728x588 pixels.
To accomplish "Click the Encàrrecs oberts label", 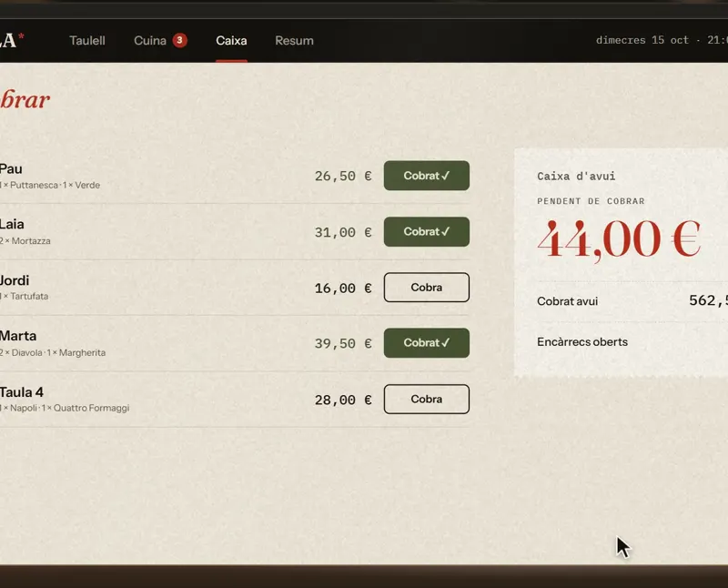I will (582, 342).
